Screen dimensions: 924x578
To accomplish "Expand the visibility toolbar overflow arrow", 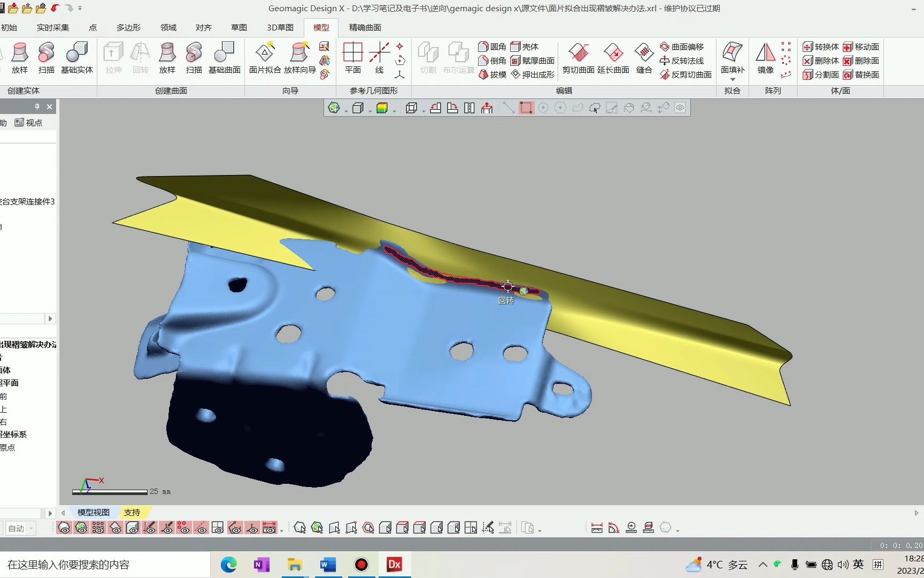I will (282, 530).
